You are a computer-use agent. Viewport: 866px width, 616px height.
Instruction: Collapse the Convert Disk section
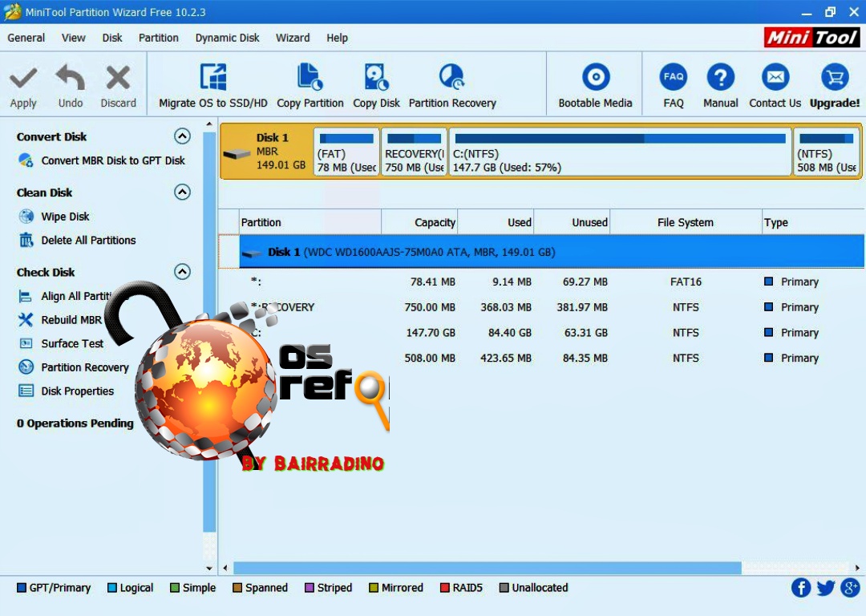(182, 136)
